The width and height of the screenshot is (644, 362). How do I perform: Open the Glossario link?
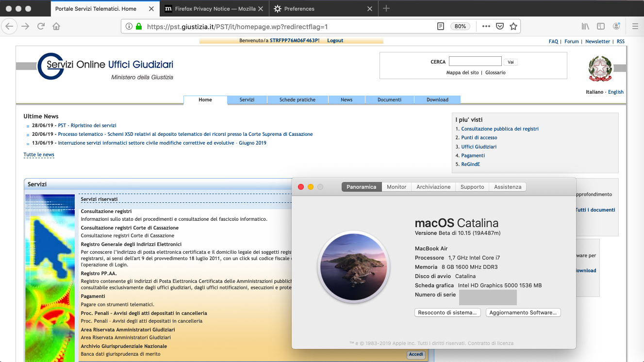[x=495, y=72]
